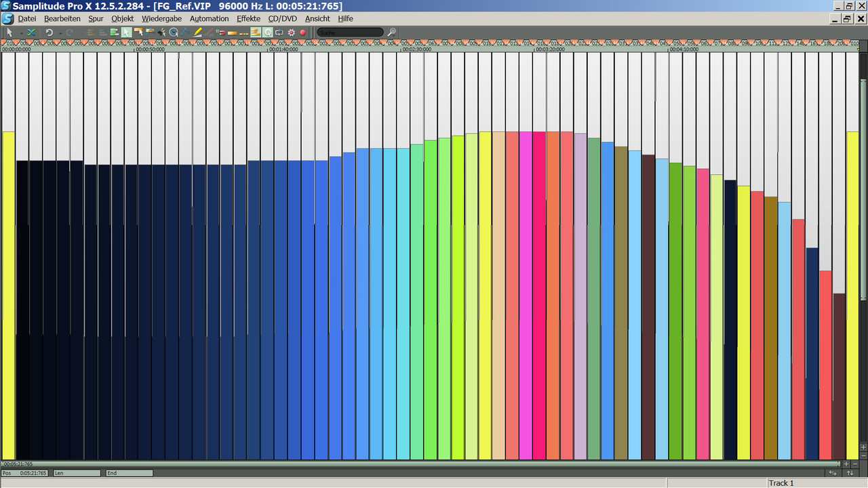868x488 pixels.
Task: Click the magnifier search icon
Action: click(392, 32)
